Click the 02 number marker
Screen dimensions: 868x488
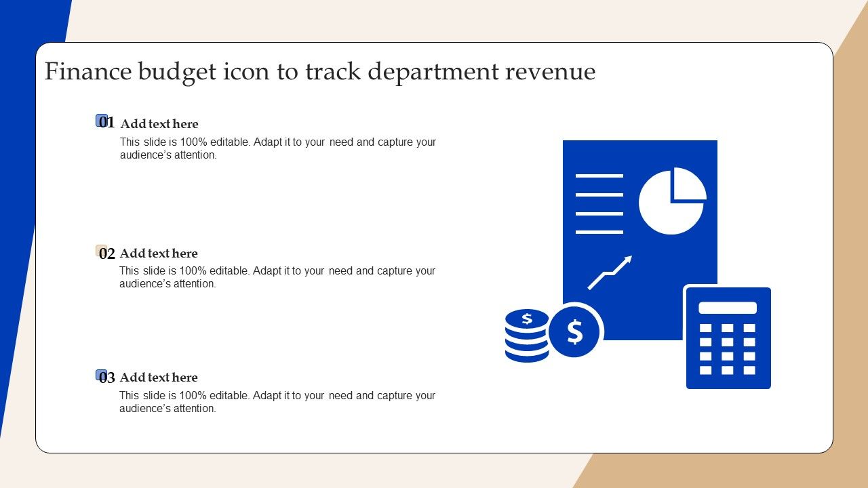[106, 253]
